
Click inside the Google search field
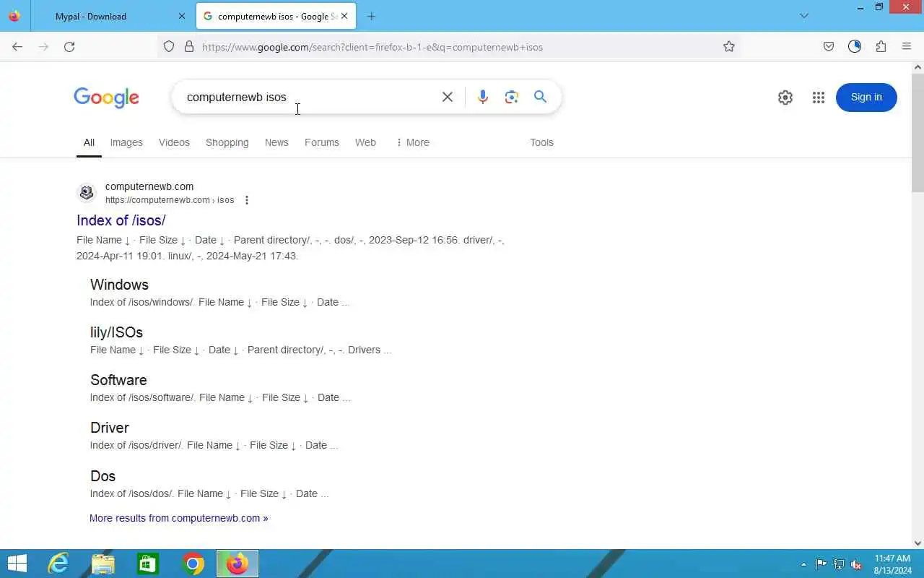coord(307,97)
